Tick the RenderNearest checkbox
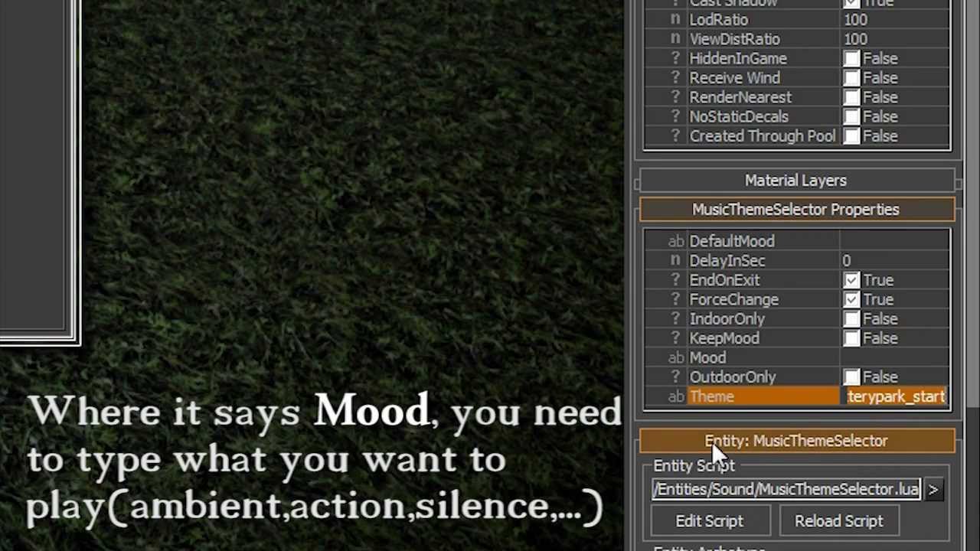Image resolution: width=980 pixels, height=551 pixels. pyautogui.click(x=852, y=97)
